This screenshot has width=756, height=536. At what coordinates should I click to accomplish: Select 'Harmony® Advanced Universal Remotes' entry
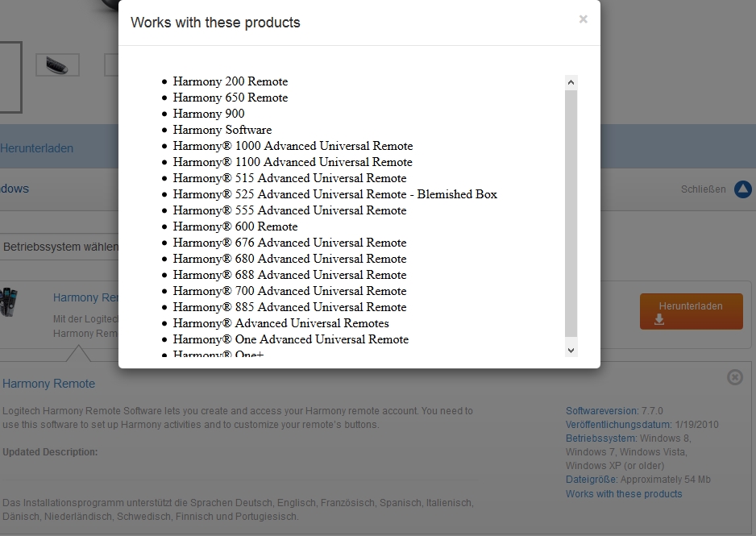tap(281, 323)
